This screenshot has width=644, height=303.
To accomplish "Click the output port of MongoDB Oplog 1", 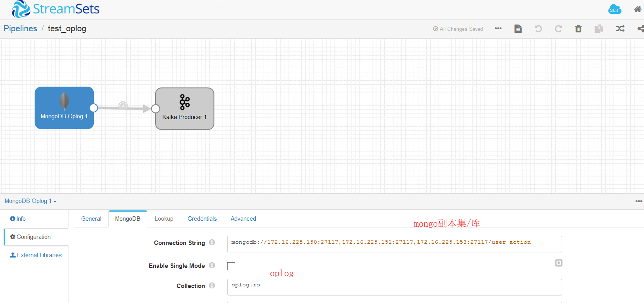I will [x=94, y=108].
